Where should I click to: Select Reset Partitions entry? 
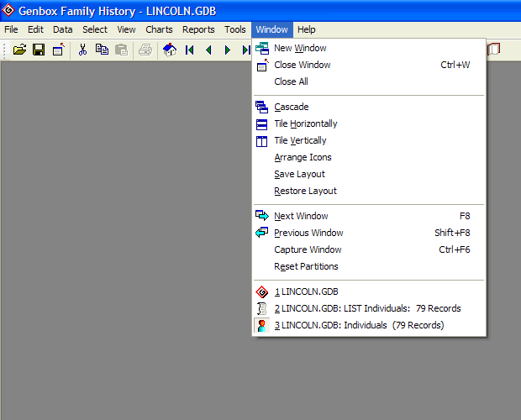(306, 266)
